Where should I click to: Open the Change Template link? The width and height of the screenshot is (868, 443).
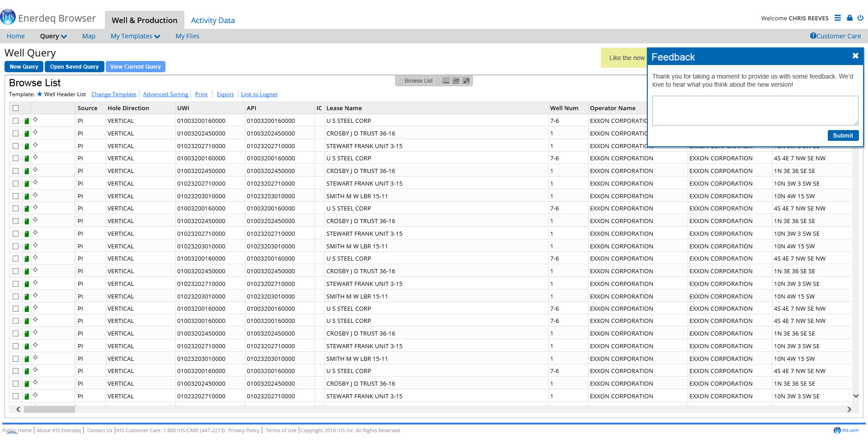114,94
